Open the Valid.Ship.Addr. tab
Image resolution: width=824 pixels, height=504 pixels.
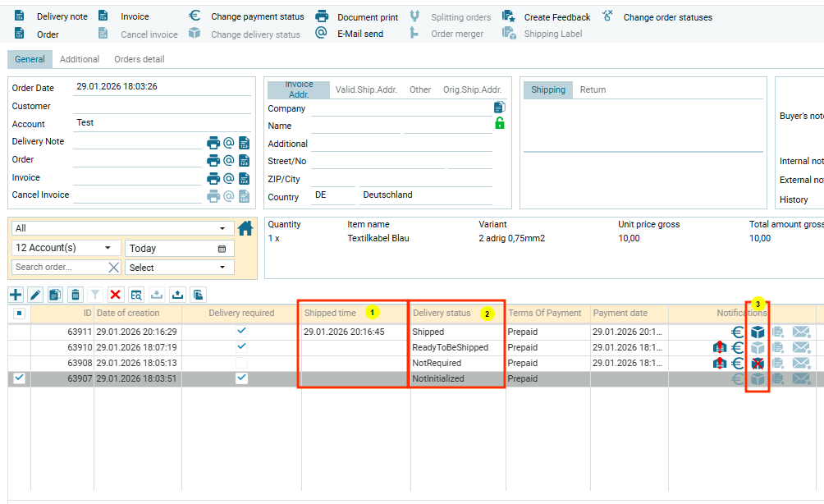[366, 89]
